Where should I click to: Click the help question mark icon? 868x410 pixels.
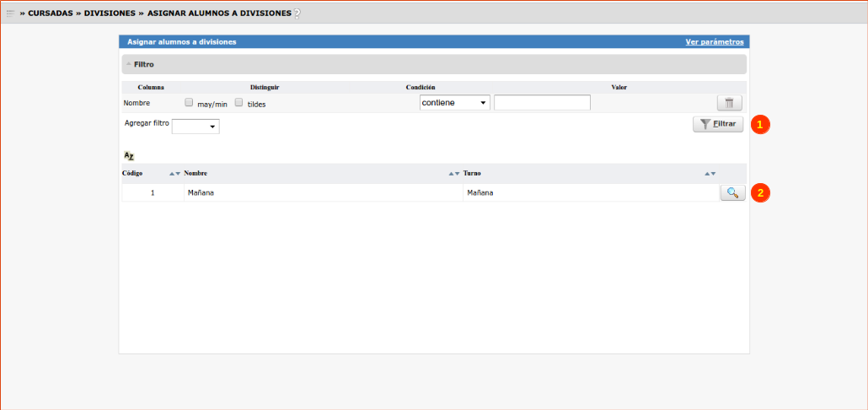click(297, 13)
